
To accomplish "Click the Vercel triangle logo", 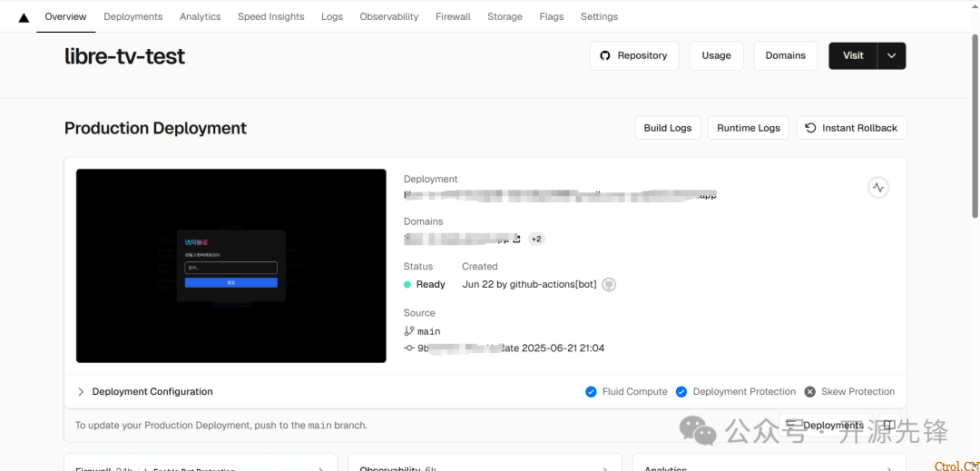I will tap(24, 17).
